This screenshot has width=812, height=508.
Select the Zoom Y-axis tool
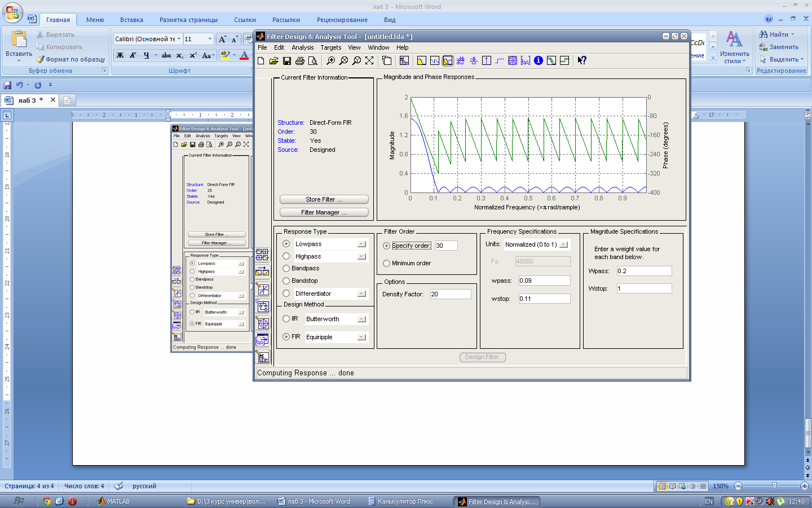(x=356, y=60)
